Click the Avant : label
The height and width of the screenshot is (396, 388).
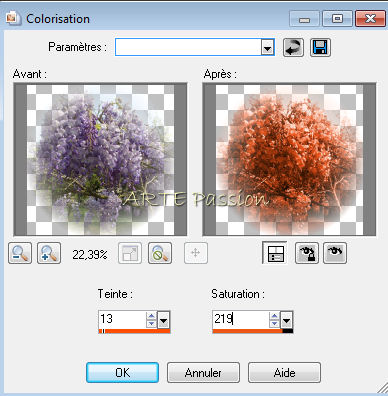(30, 74)
